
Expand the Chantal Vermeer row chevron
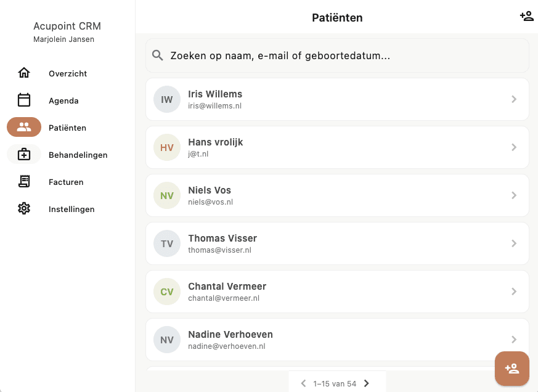[514, 292]
